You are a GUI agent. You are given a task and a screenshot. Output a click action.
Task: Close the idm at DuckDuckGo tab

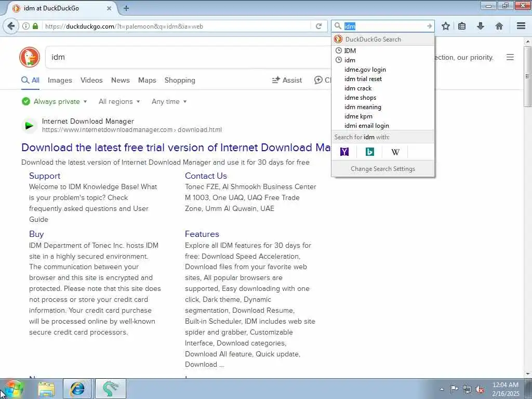(109, 8)
